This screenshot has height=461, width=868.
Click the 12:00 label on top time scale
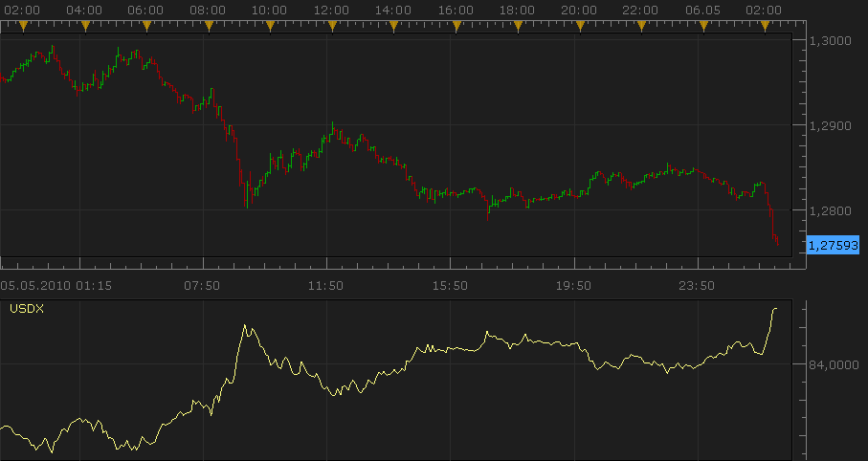[x=331, y=11]
